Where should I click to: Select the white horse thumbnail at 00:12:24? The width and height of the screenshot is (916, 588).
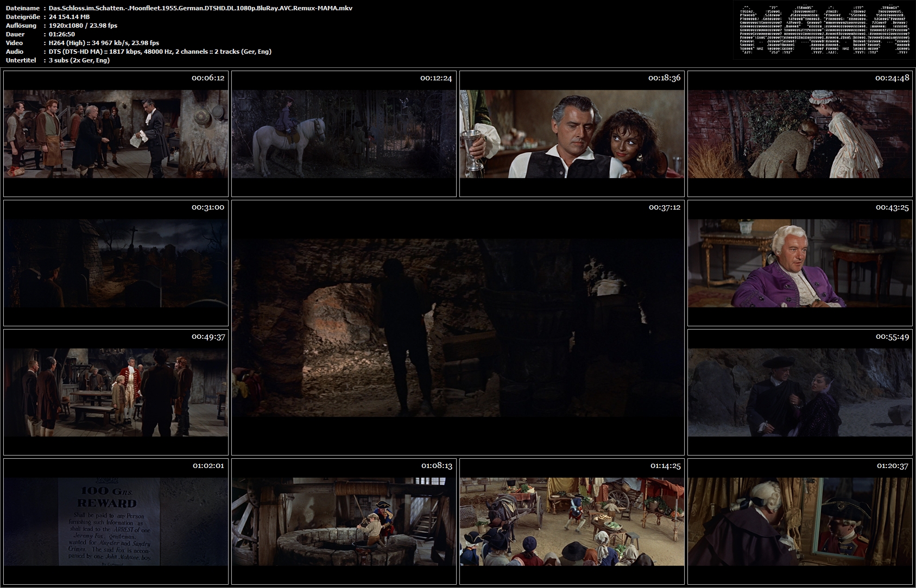click(x=344, y=134)
